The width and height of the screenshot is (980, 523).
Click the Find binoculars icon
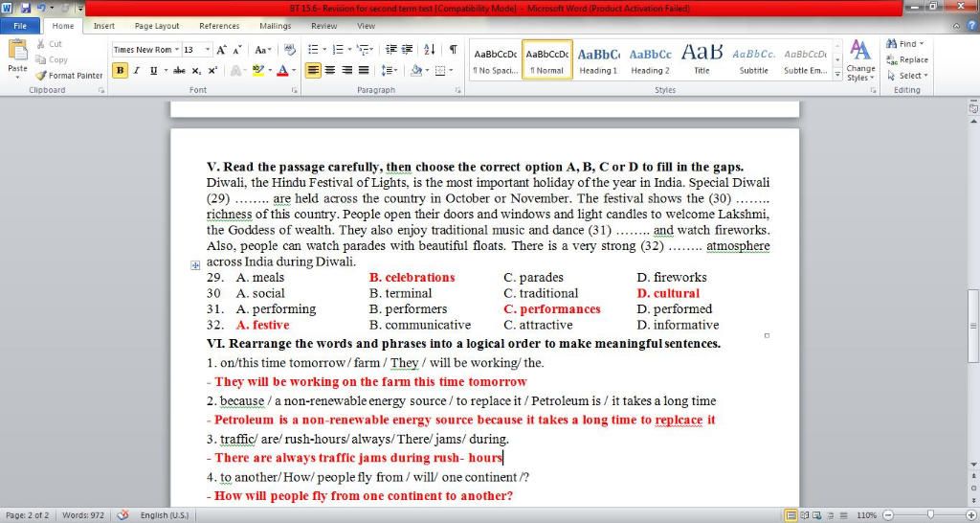(x=891, y=43)
